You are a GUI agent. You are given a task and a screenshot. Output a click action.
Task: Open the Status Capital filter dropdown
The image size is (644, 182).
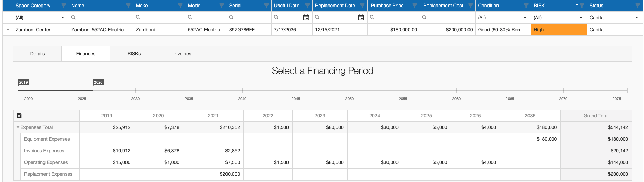click(636, 18)
